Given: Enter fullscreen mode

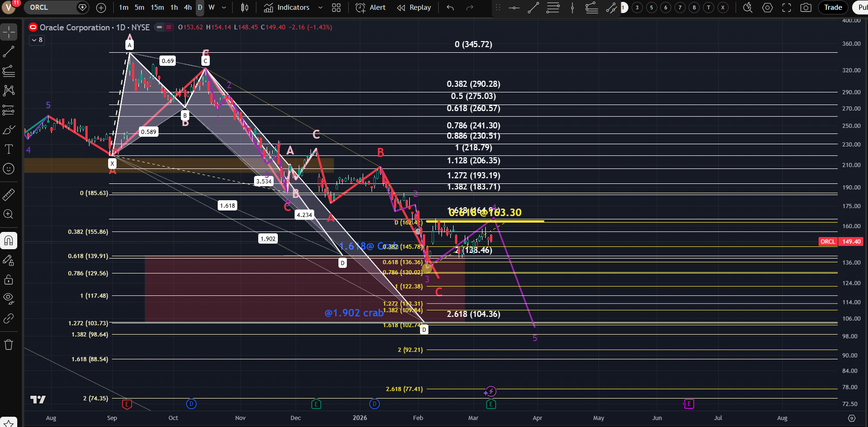Looking at the screenshot, I should (x=786, y=7).
